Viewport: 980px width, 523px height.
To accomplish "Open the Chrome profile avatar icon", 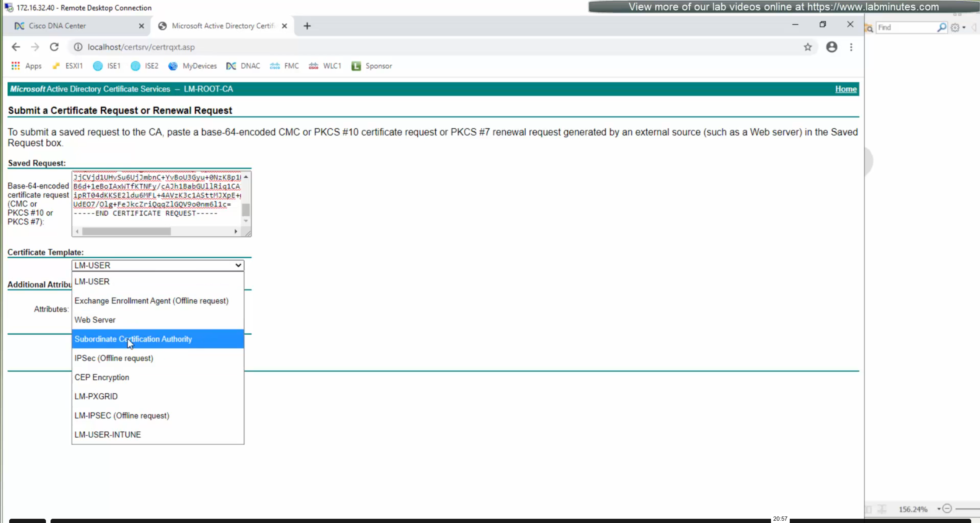I will point(831,47).
